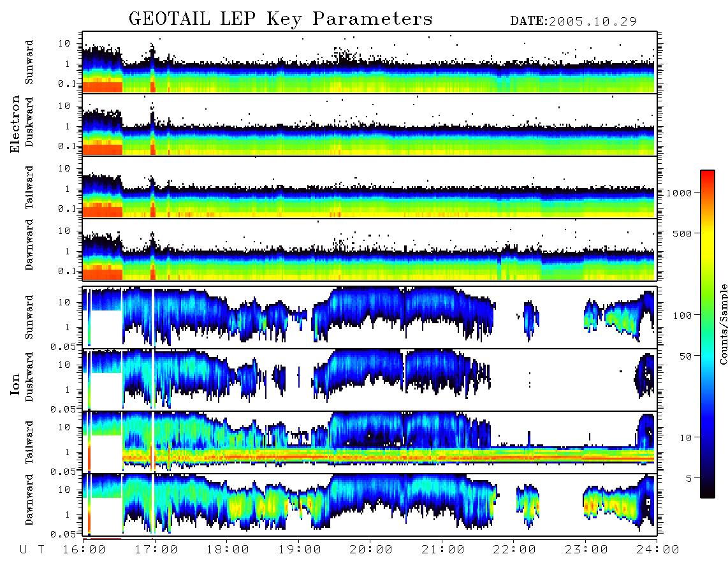Click the Electron Tailward spectrogram panel
The image size is (728, 561).
pos(370,187)
